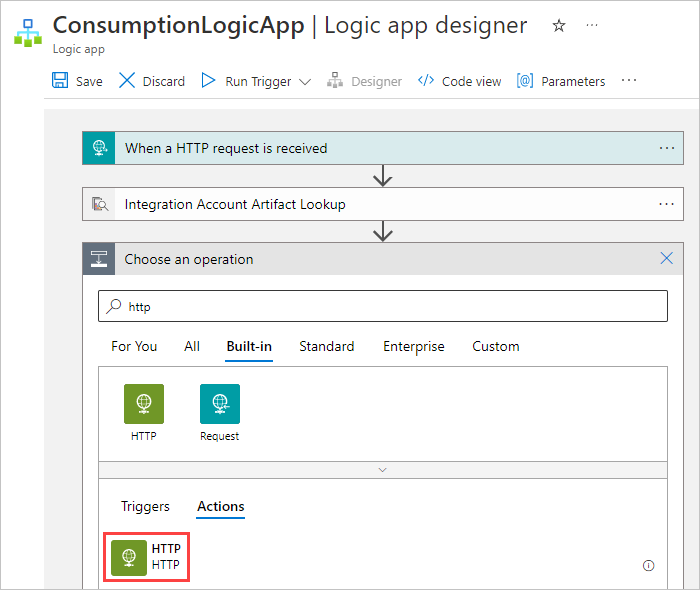Click the Run Trigger play icon
700x590 pixels.
(208, 81)
